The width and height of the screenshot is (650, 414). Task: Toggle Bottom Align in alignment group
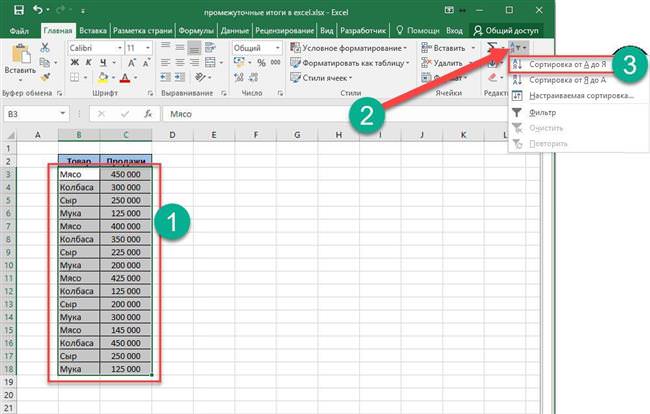(194, 47)
